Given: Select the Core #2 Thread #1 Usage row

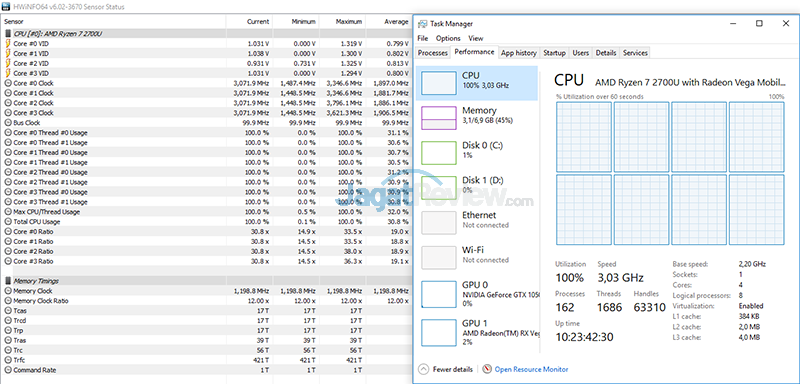Looking at the screenshot, I should (206, 182).
